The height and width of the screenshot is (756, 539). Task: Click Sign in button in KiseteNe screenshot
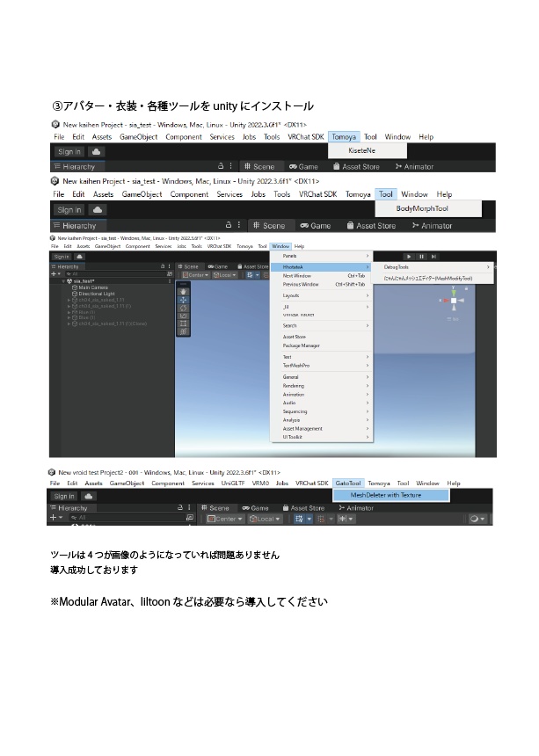click(69, 152)
